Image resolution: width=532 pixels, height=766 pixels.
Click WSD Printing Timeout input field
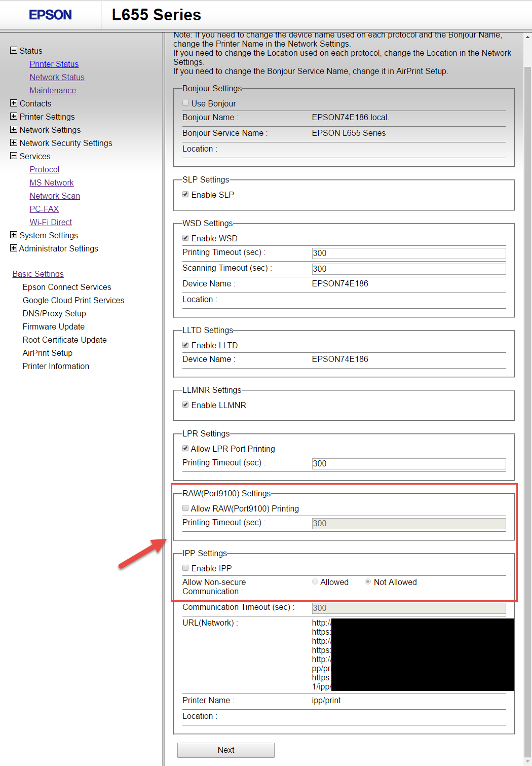pyautogui.click(x=409, y=253)
